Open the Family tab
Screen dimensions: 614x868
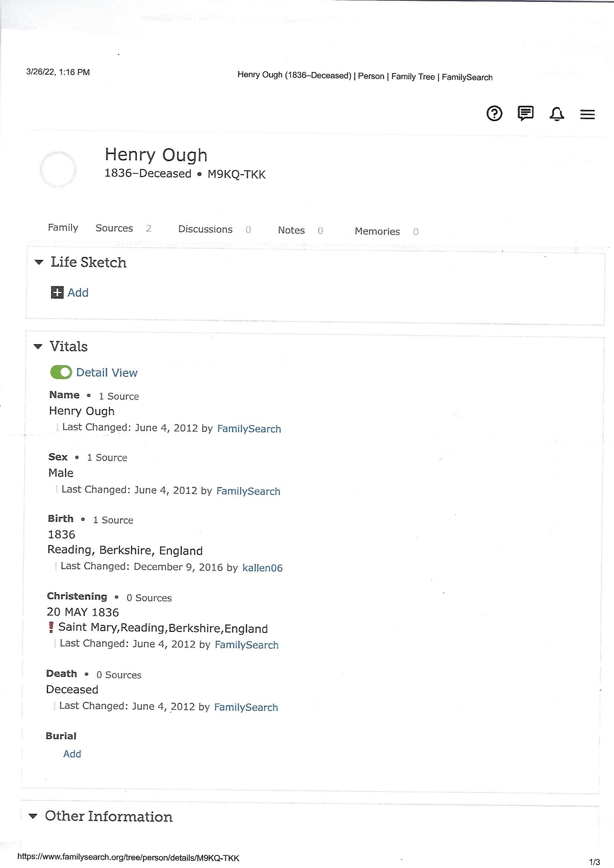pos(63,228)
